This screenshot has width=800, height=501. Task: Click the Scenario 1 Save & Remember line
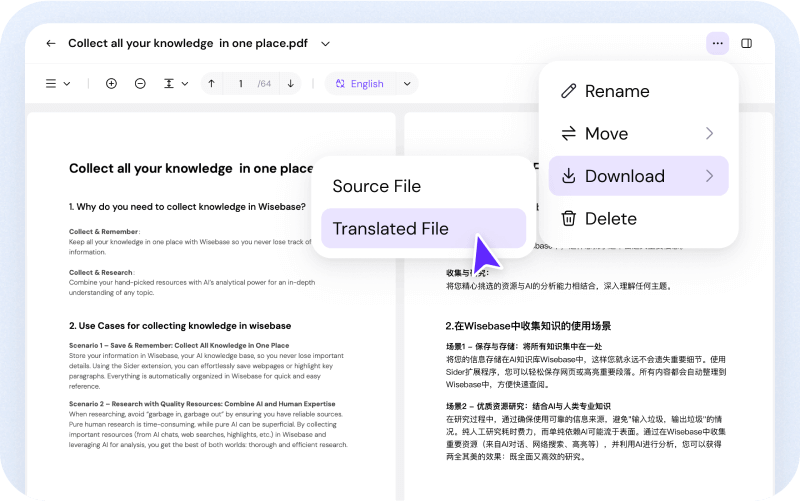tap(179, 345)
